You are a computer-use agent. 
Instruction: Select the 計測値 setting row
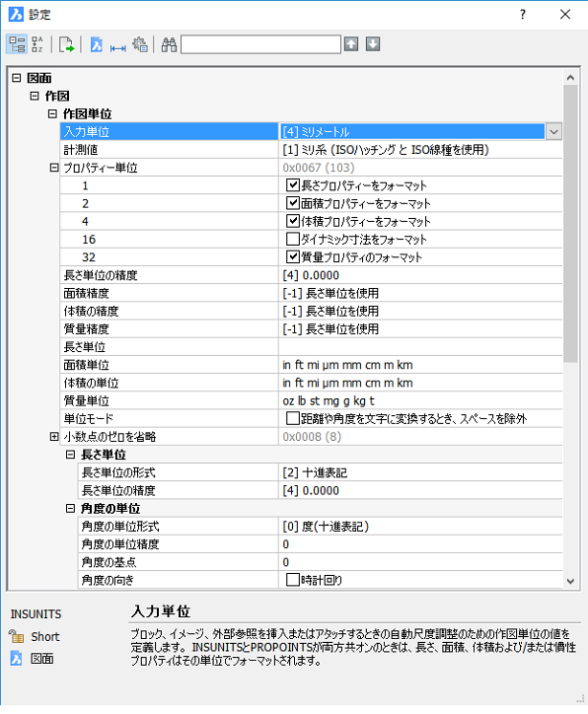[312, 149]
